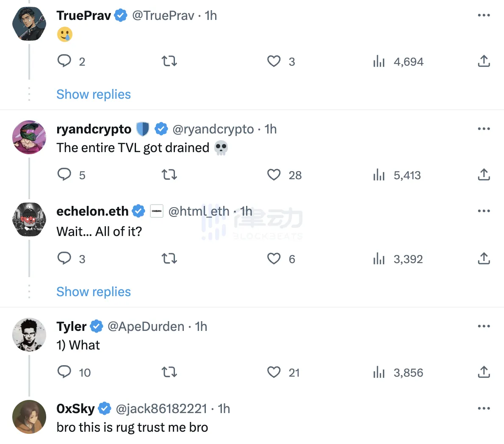Image resolution: width=504 pixels, height=444 pixels.
Task: Retweet ryandcrypto's TVL drained post
Action: tap(169, 175)
